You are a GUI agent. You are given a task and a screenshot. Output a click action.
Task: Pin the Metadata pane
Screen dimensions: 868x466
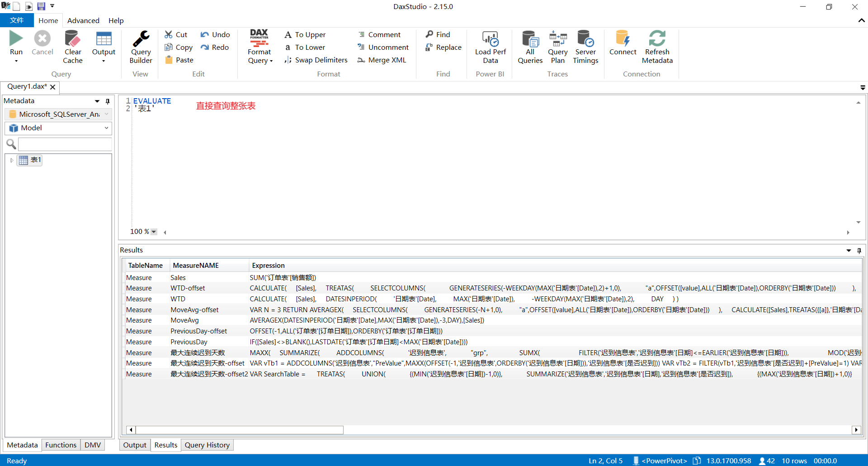(108, 101)
